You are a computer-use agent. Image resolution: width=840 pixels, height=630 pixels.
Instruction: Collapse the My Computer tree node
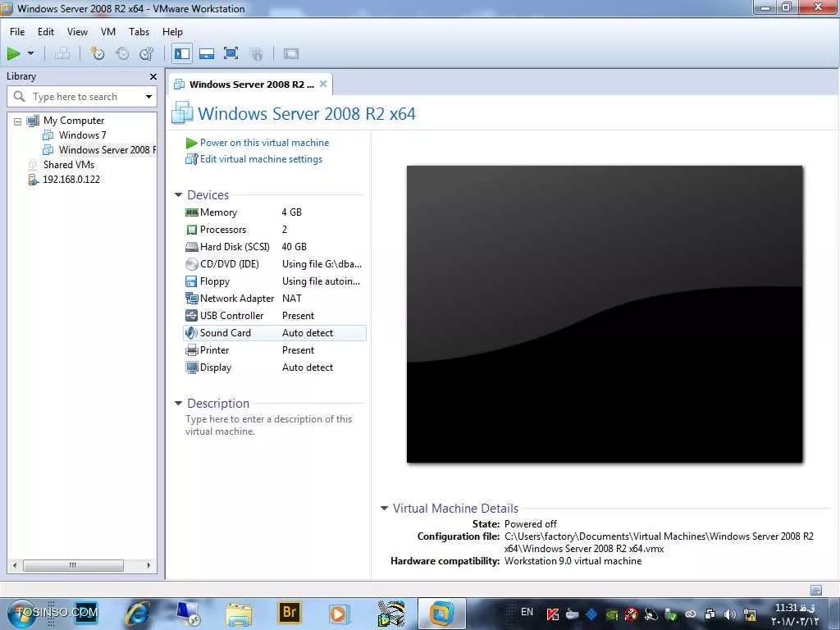(18, 121)
